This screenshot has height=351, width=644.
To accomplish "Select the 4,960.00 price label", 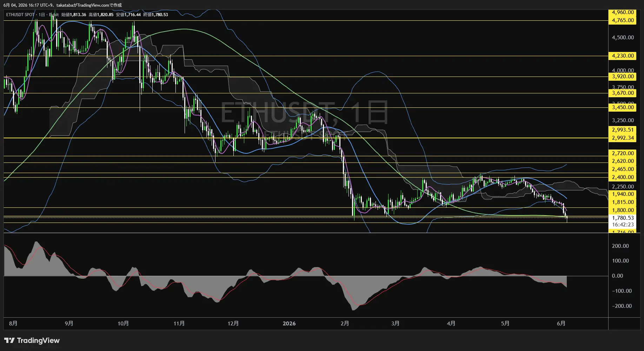I will click(x=623, y=12).
